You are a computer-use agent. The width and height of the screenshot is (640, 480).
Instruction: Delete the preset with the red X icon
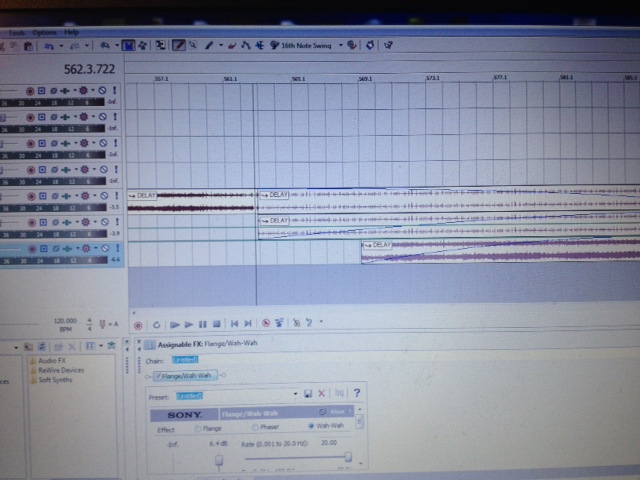pyautogui.click(x=322, y=394)
